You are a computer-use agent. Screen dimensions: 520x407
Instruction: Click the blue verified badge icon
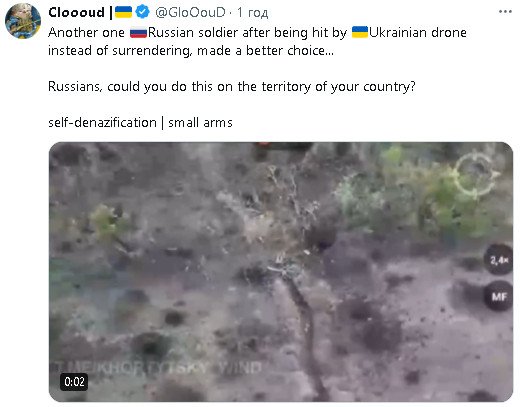click(143, 12)
